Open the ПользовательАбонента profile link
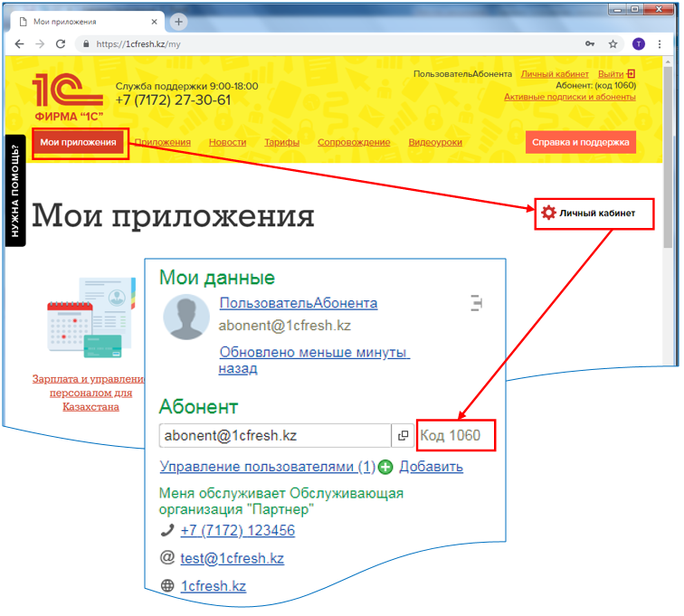 click(299, 303)
